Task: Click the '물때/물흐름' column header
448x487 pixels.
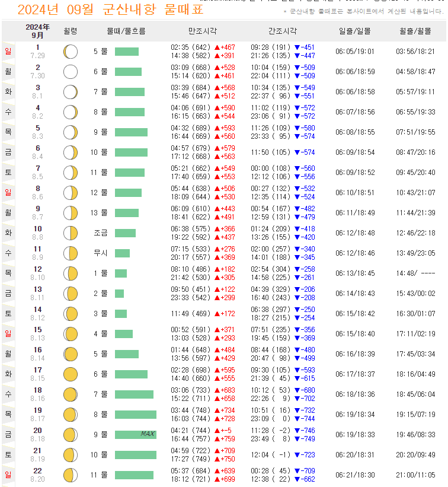Action: [126, 31]
